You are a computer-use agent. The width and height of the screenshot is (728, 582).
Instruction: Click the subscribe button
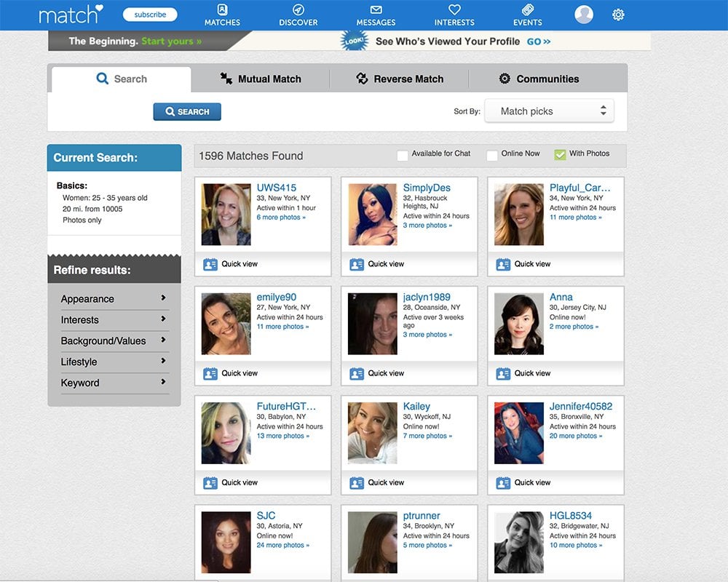[150, 15]
